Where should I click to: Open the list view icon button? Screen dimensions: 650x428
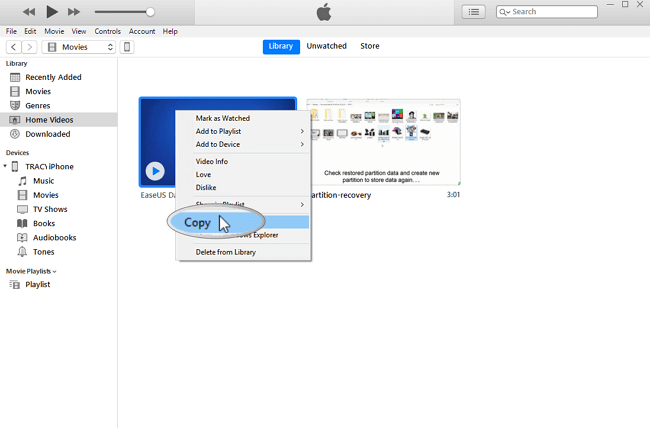[474, 12]
